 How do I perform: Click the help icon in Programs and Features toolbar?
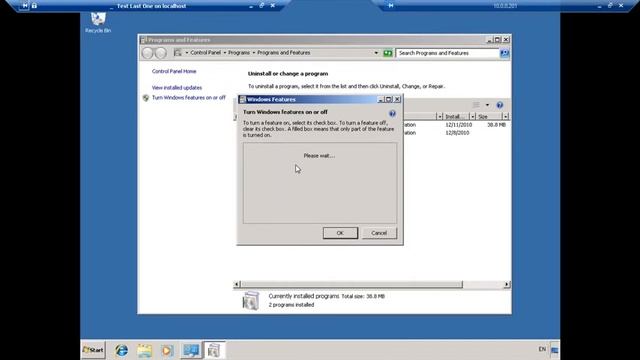click(500, 105)
